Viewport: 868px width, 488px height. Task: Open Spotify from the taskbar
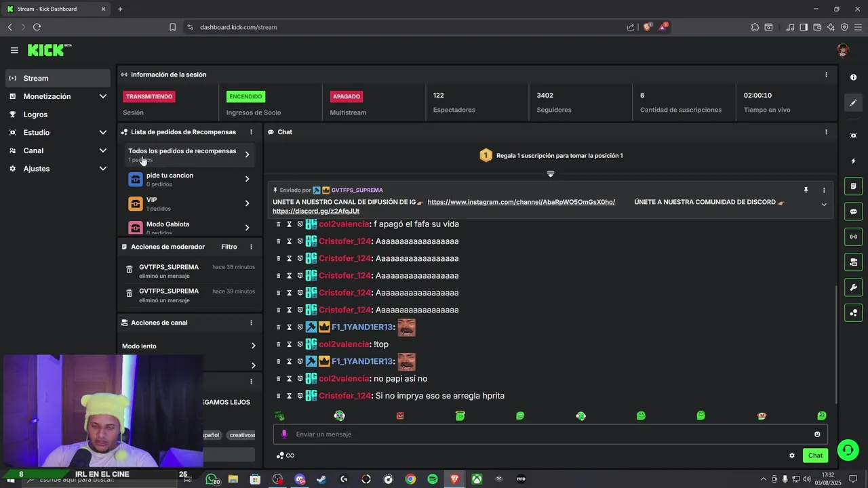click(433, 479)
